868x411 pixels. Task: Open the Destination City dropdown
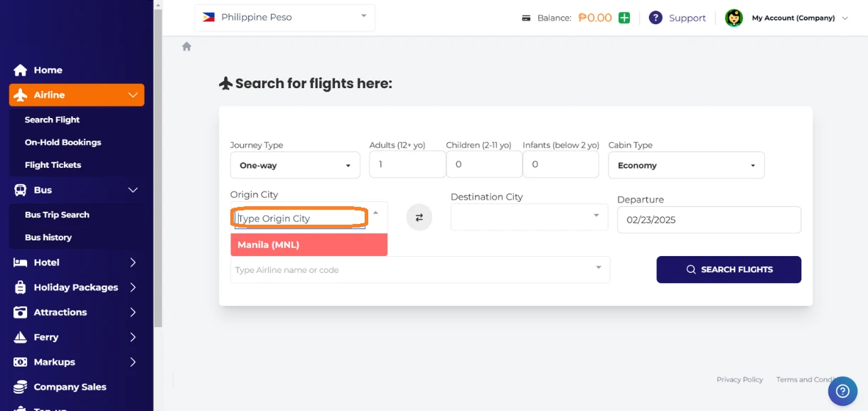529,217
